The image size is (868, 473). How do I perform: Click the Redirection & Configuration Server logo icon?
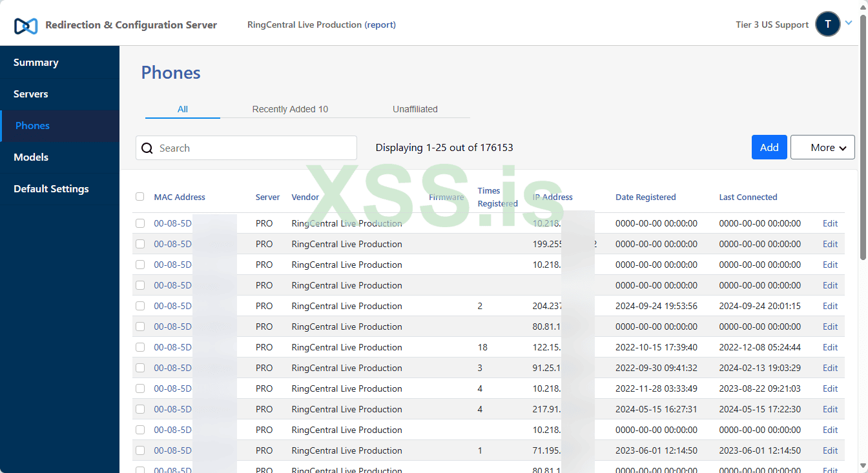(x=26, y=26)
